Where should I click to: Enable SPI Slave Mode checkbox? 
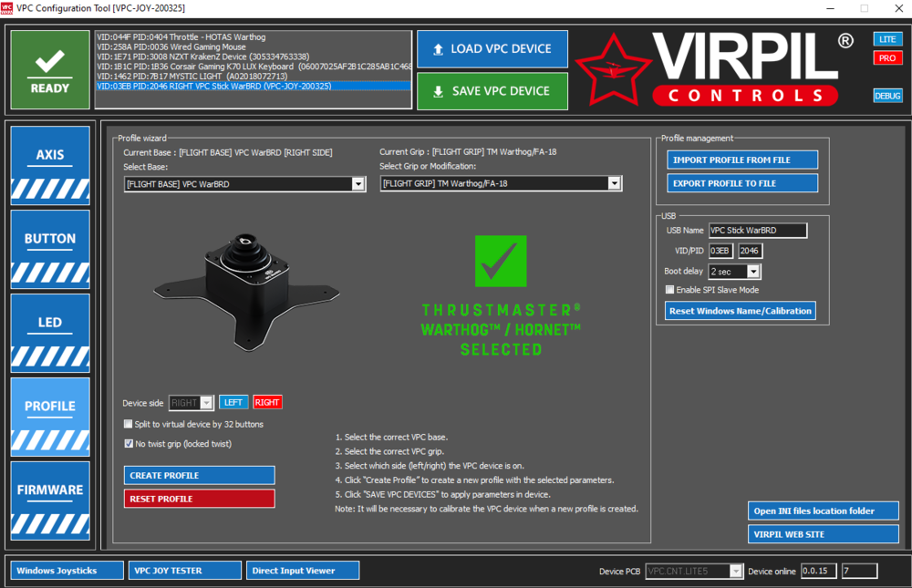click(670, 290)
